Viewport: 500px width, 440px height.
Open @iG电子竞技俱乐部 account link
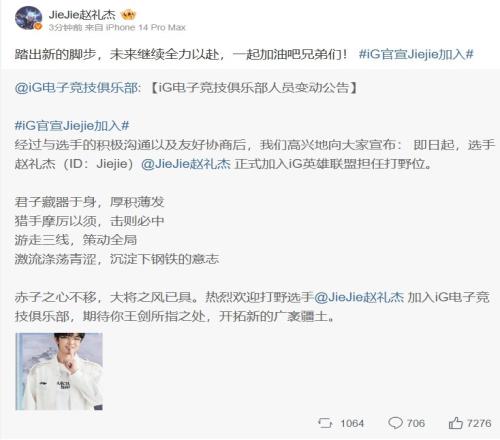76,88
